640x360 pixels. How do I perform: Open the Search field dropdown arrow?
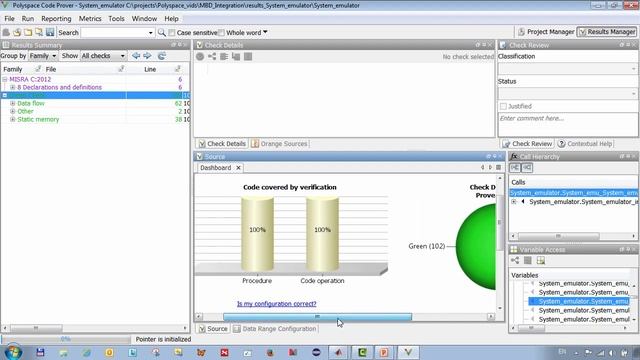[150, 33]
